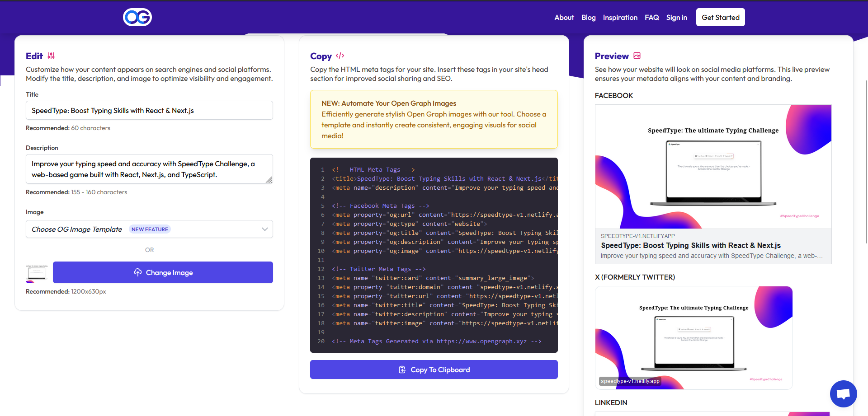Screen dimensions: 868x416
Task: Click 'Recommended: 60 characters' text
Action: tap(68, 128)
